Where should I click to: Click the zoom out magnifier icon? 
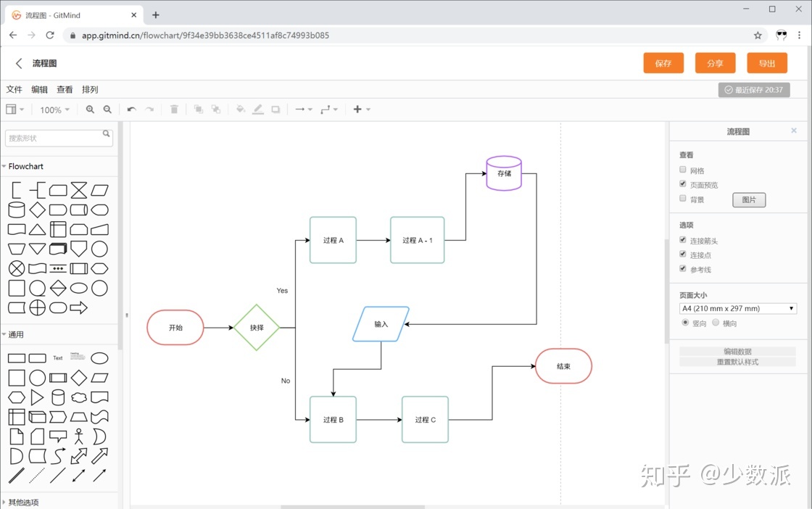(107, 109)
